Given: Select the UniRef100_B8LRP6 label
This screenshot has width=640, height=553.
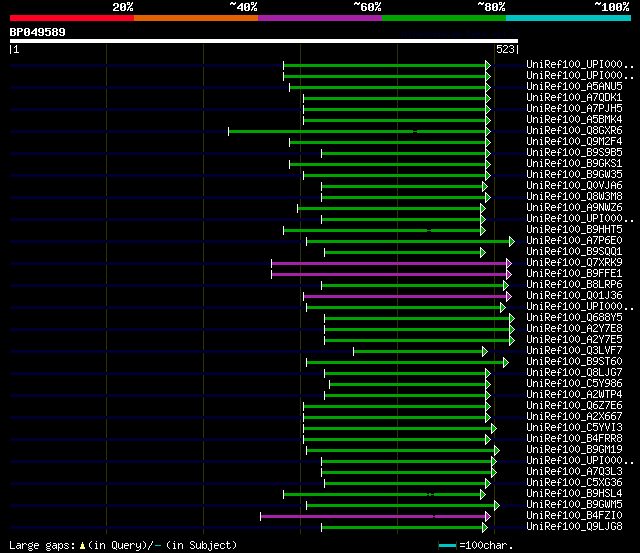Looking at the screenshot, I should (574, 285).
